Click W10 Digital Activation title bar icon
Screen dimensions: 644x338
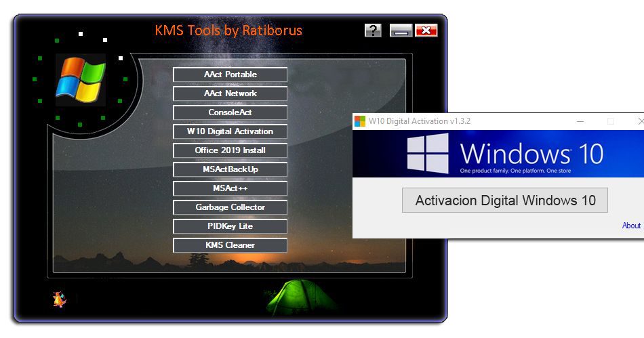(x=360, y=121)
